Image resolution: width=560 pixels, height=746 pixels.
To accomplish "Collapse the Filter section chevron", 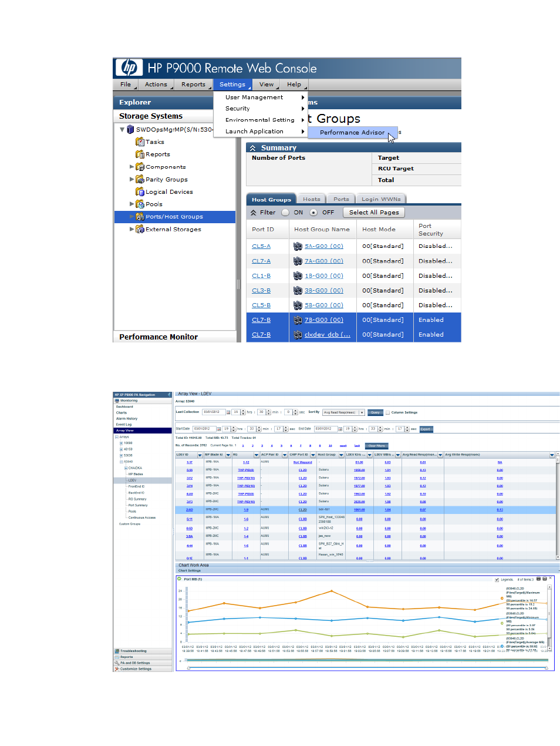I will coord(254,213).
